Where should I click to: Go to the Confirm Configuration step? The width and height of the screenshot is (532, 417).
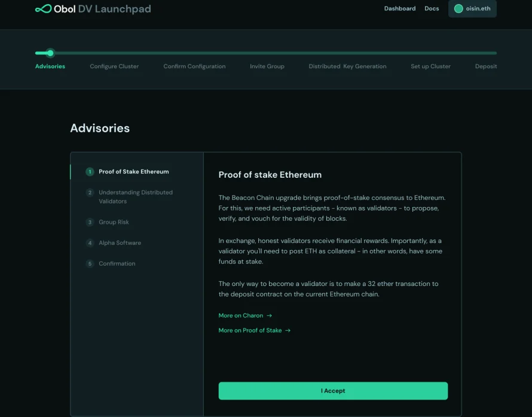pyautogui.click(x=194, y=66)
